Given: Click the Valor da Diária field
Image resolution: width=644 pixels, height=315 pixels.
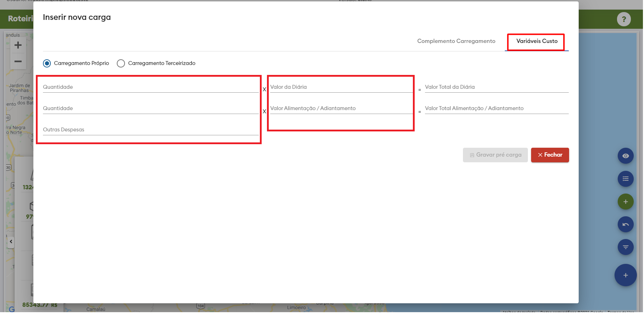Looking at the screenshot, I should click(x=341, y=87).
